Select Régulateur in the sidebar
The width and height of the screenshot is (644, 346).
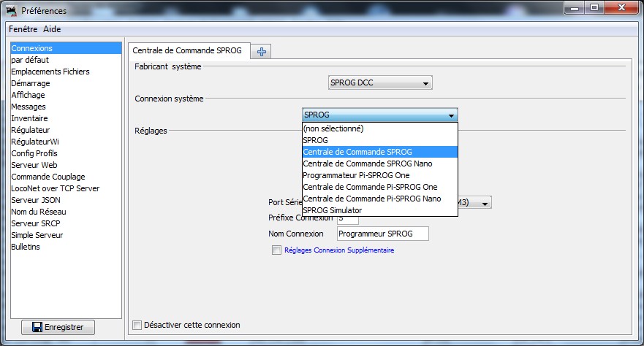coord(66,130)
